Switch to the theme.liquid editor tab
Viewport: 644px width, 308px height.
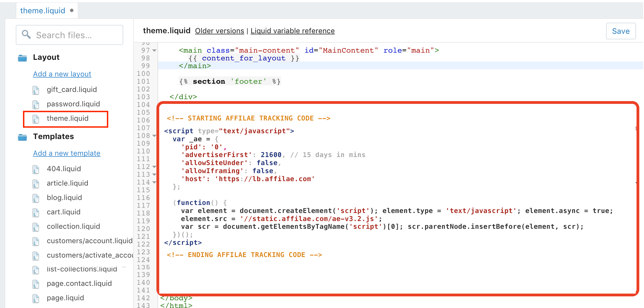[x=47, y=11]
